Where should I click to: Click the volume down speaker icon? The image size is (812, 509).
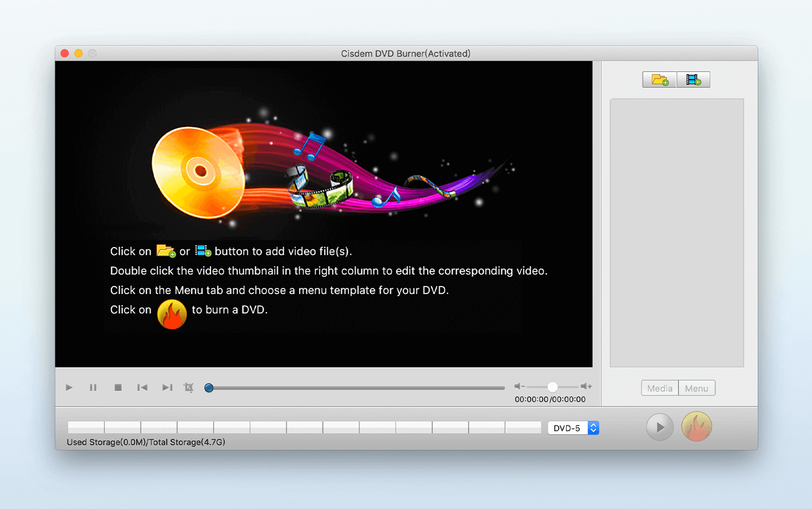coord(519,387)
